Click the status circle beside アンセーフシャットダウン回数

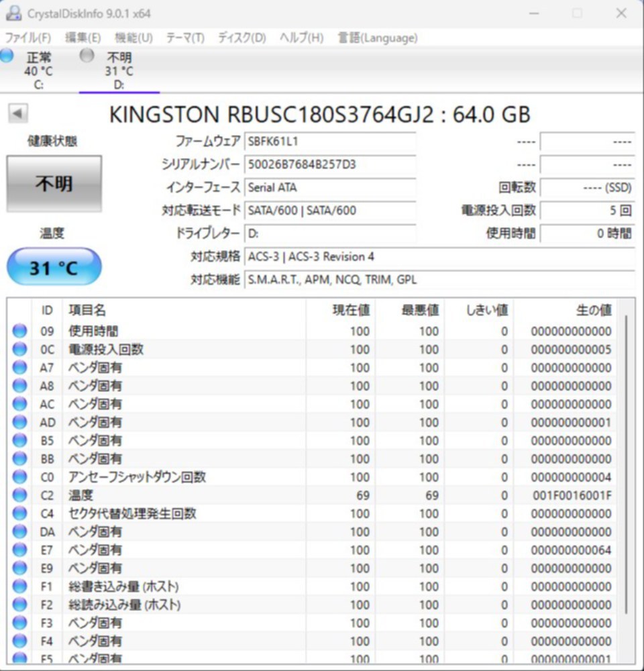[19, 476]
